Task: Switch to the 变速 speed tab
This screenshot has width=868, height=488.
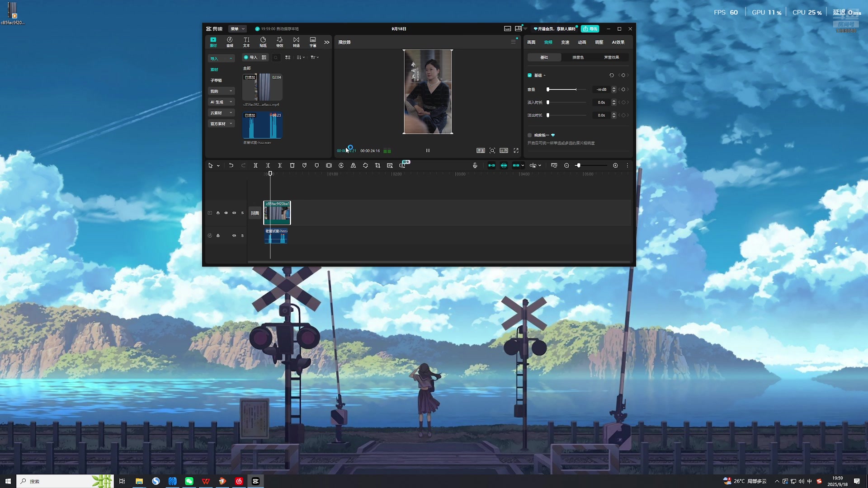Action: [565, 42]
